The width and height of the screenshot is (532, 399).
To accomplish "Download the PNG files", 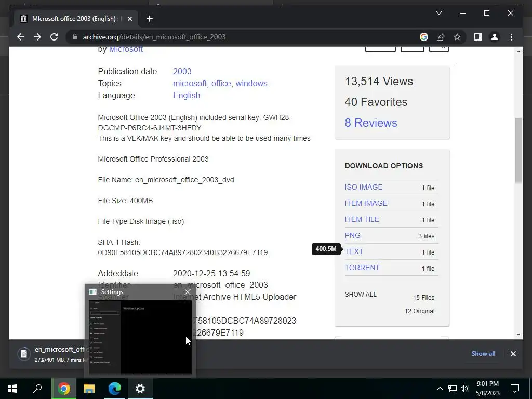I will [353, 235].
